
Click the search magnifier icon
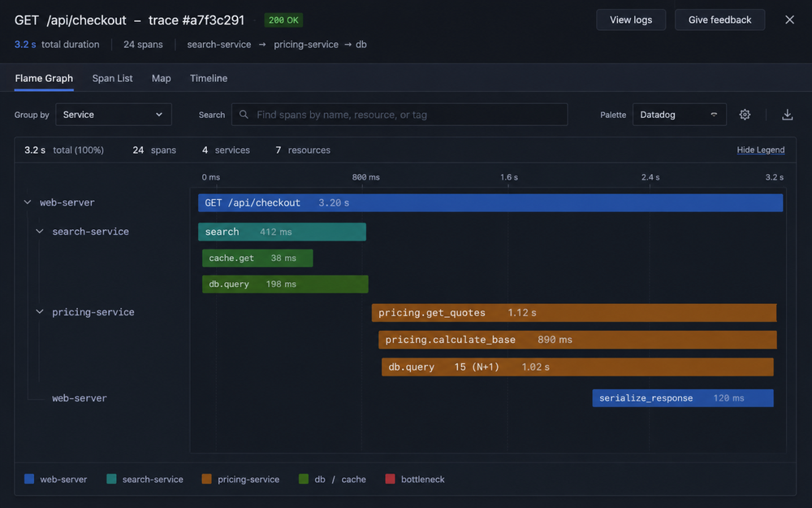point(244,115)
